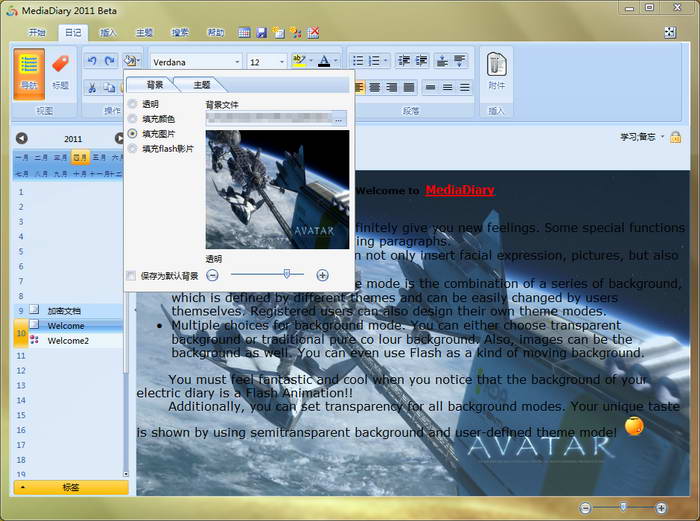700x521 pixels.
Task: Click the scissors cut icon
Action: (92, 87)
